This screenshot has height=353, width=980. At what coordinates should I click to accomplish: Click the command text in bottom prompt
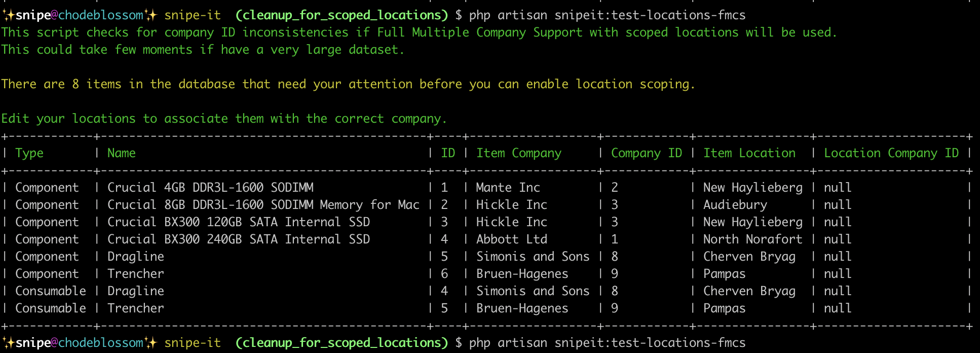tap(608, 343)
